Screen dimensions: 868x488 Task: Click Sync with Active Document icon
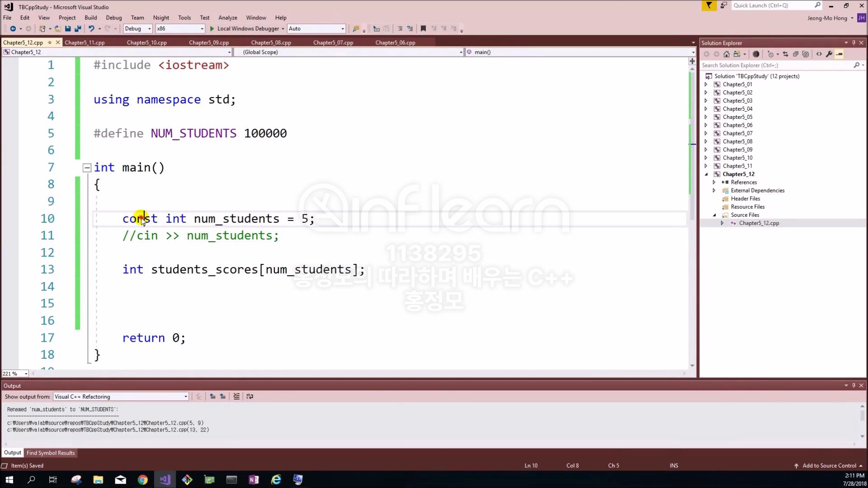(x=785, y=54)
